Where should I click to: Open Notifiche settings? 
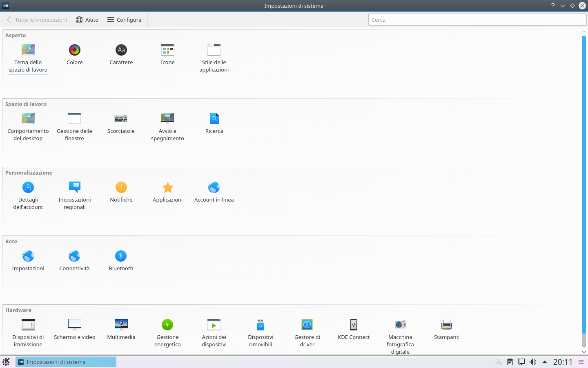(x=121, y=188)
